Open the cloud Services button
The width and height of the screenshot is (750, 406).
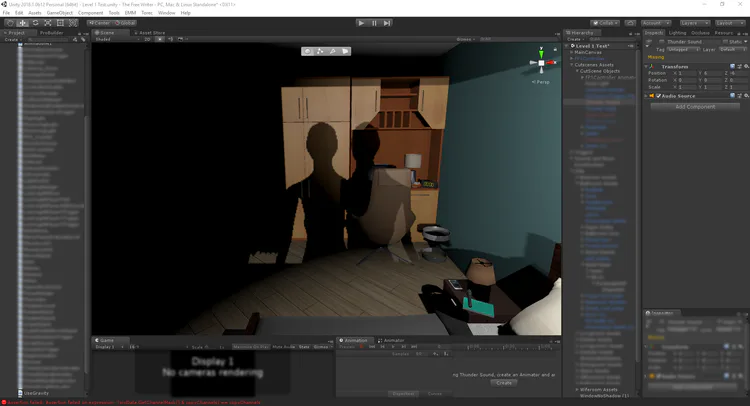[630, 23]
